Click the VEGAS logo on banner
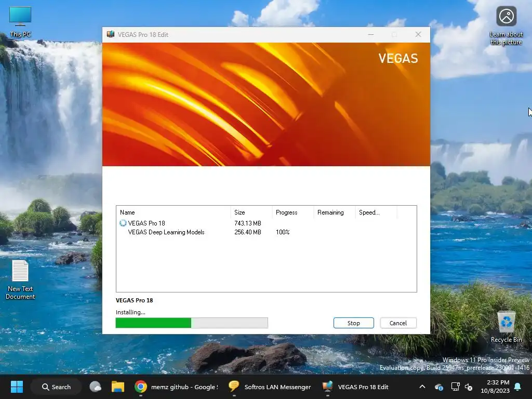The image size is (532, 399). (398, 58)
